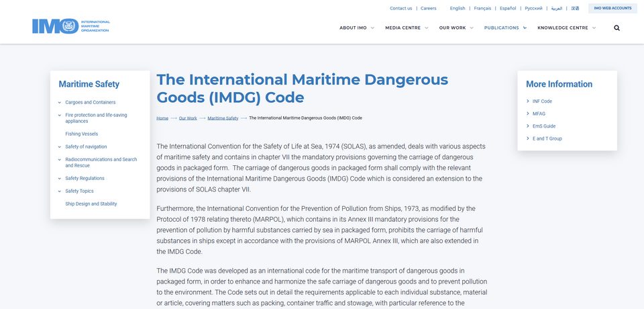Open the MEDIA CENTRE menu
Image resolution: width=644 pixels, height=309 pixels.
(402, 28)
